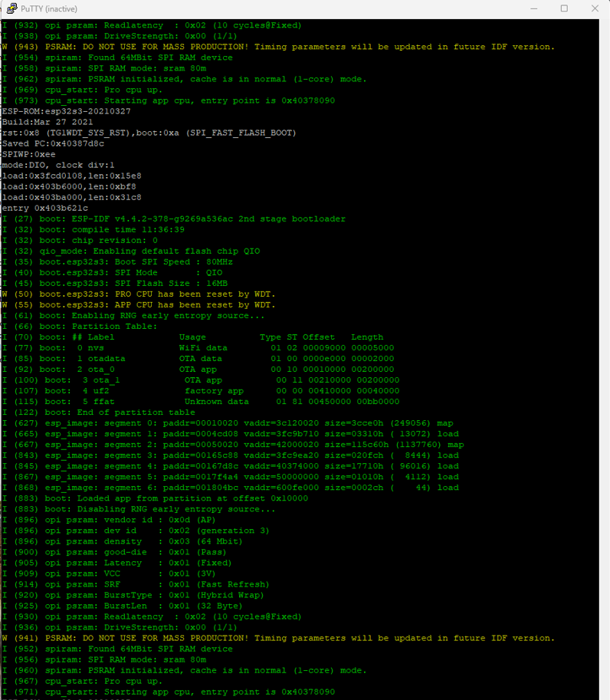
Task: Select the '2 ota_0 OTA app' partition row
Action: [198, 370]
